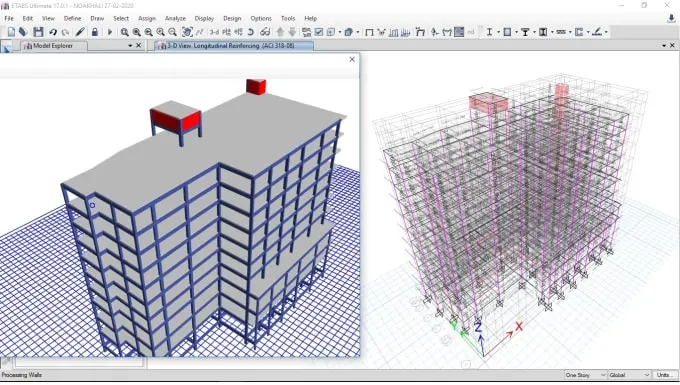Set Plan view with the Plan icon
Viewport: 680px width, 385px height.
pos(226,32)
